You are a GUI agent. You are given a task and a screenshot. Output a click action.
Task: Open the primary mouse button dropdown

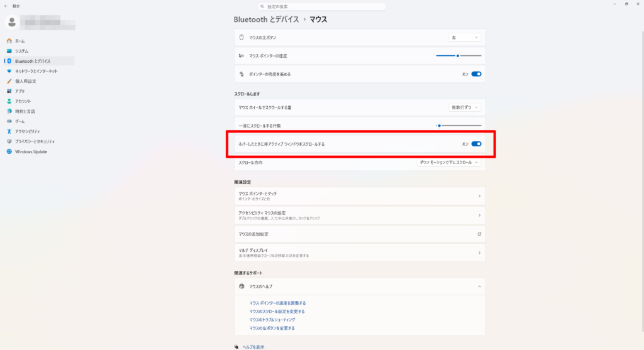pyautogui.click(x=465, y=37)
